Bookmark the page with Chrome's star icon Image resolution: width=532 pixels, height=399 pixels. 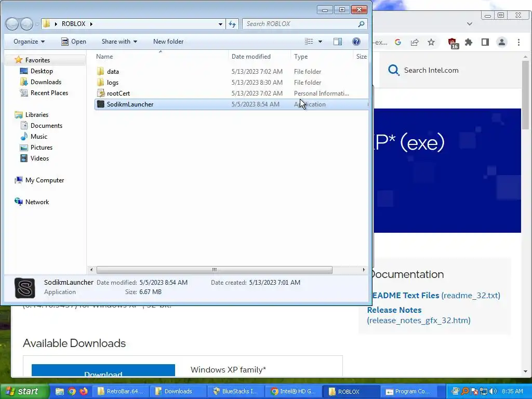[x=431, y=42]
